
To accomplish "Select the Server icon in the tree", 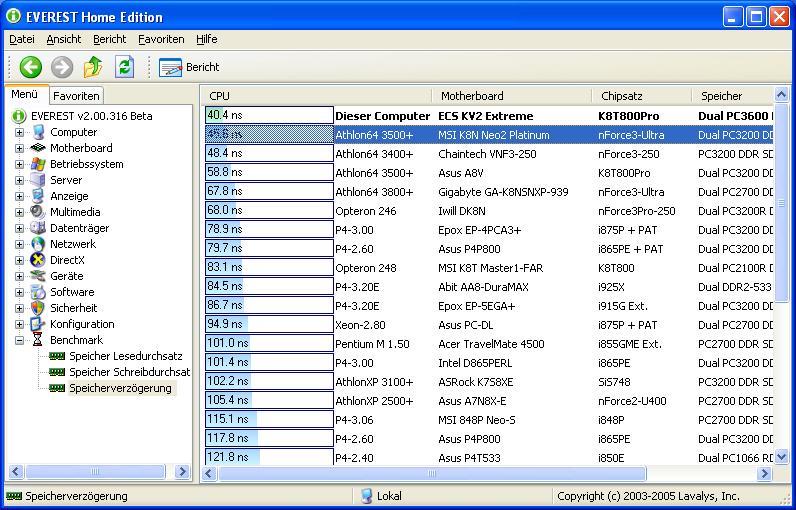I will 38,180.
